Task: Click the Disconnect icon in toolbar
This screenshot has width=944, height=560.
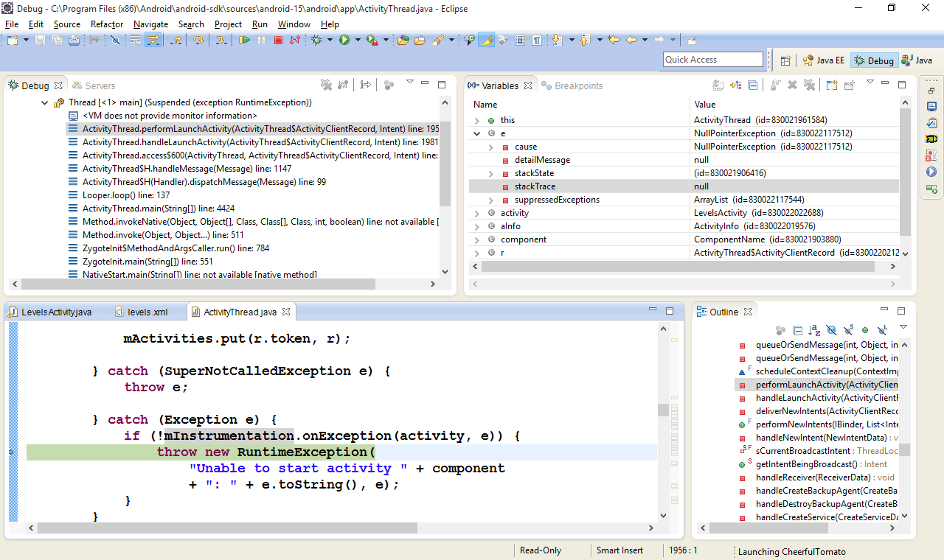Action: 295,40
